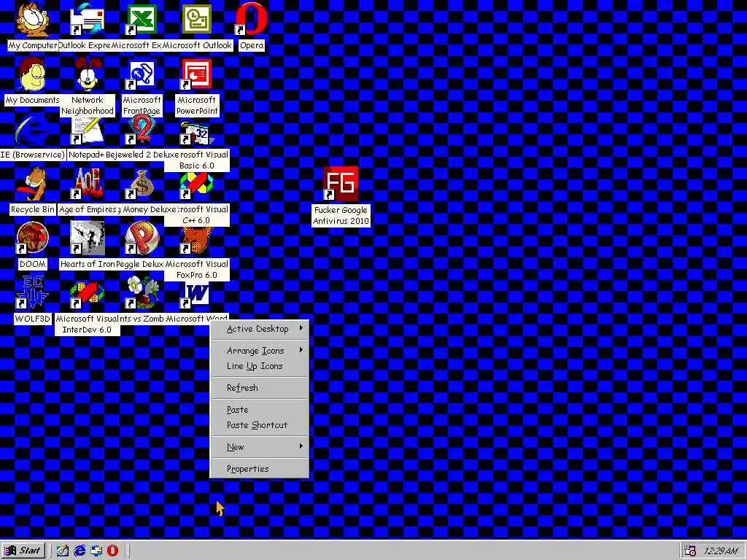Launch Internet Explorer from quick launch
The width and height of the screenshot is (747, 560).
[80, 551]
